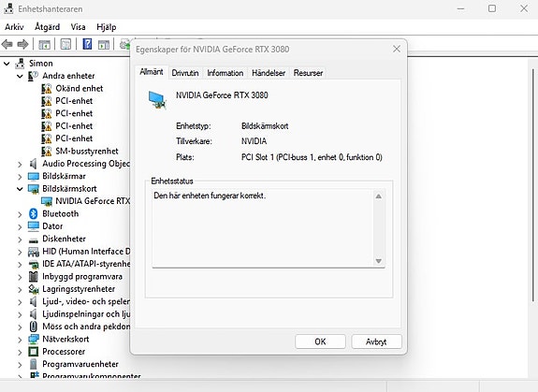Viewport: 538px width, 392px height.
Task: Click the Avbryt button
Action: pos(376,341)
